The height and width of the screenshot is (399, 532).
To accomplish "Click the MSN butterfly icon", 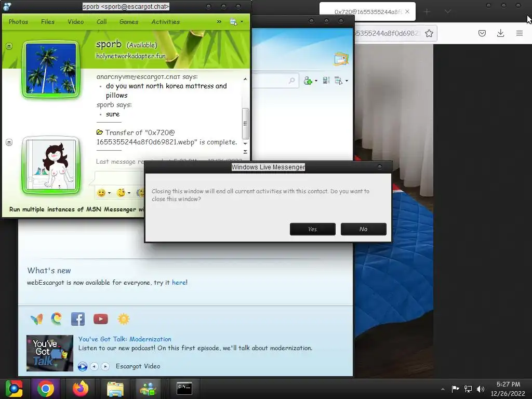I will pyautogui.click(x=36, y=319).
